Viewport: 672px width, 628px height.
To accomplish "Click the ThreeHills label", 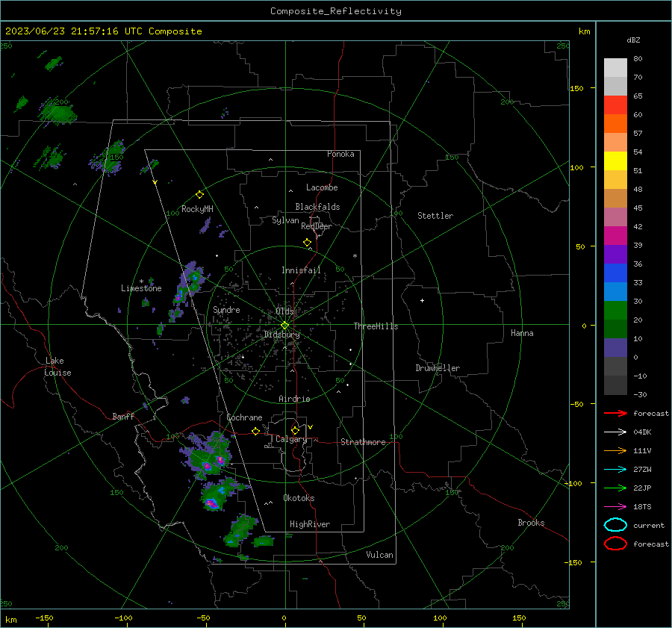I will (376, 326).
